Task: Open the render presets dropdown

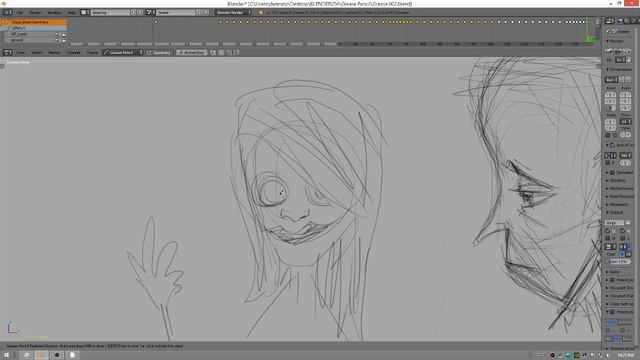Action: coord(611,80)
